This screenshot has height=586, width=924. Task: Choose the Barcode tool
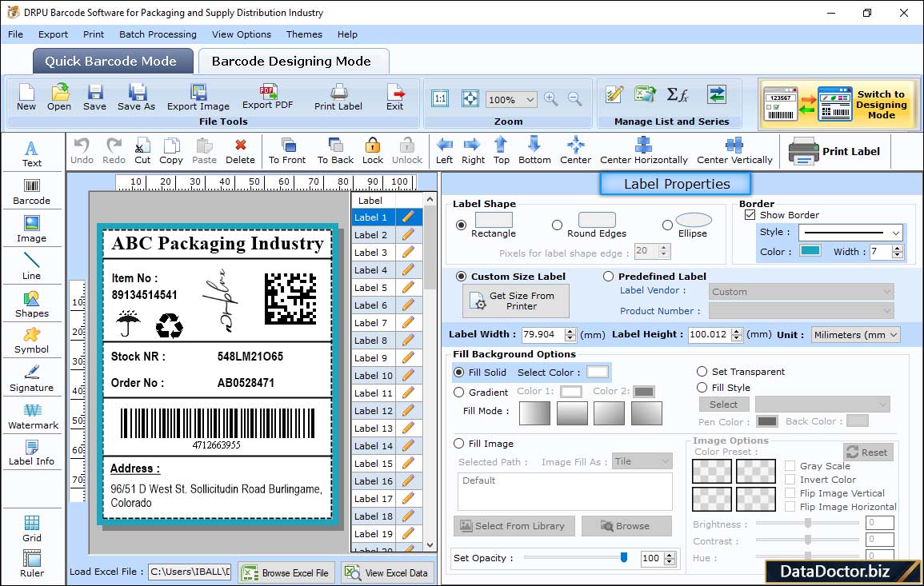coord(32,192)
